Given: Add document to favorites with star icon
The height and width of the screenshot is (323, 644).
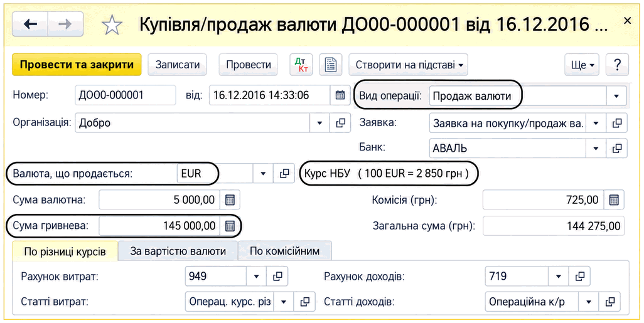Looking at the screenshot, I should click(x=111, y=25).
